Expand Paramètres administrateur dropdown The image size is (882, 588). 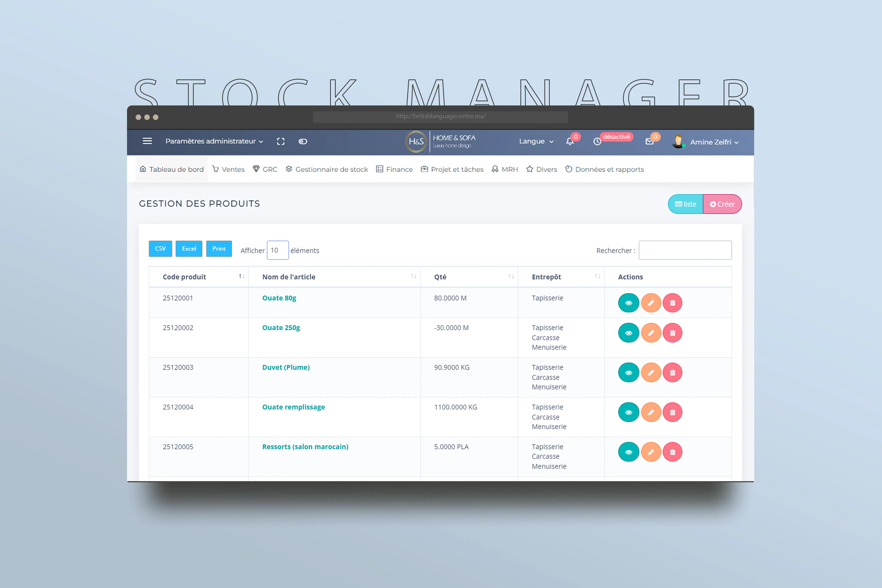pyautogui.click(x=214, y=141)
